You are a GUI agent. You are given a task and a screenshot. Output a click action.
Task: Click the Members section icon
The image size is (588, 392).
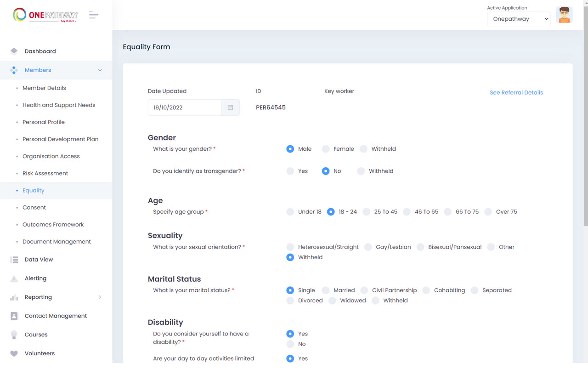[x=14, y=70]
